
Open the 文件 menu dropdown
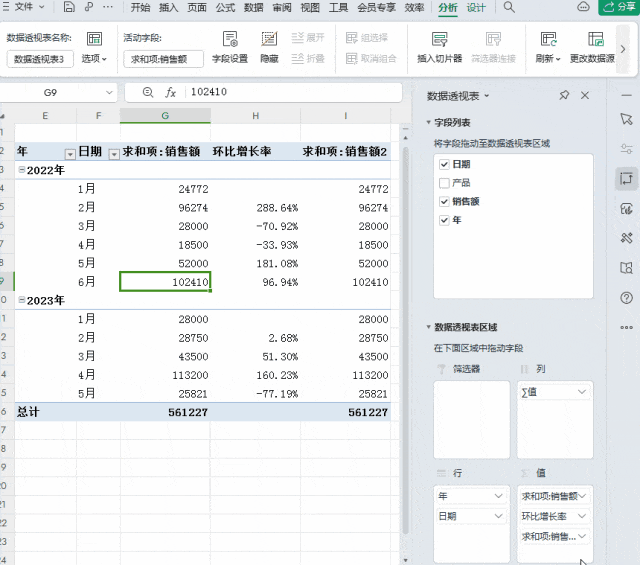point(29,7)
